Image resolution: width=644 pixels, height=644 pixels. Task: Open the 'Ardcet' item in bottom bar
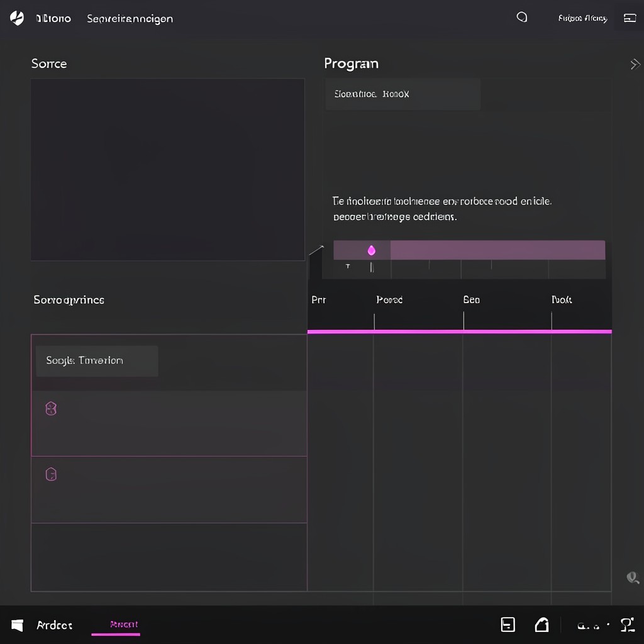coord(55,626)
